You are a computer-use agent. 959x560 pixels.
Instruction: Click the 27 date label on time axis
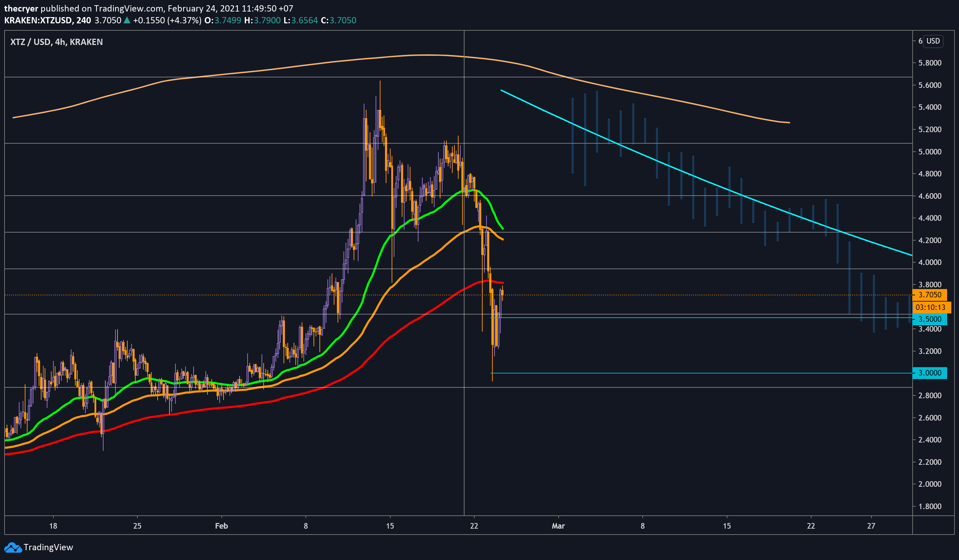[871, 526]
